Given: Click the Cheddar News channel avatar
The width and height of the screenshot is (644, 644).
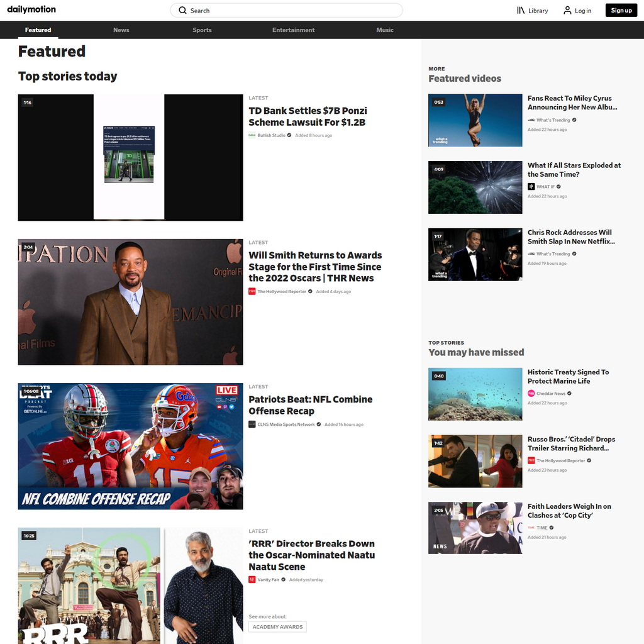Looking at the screenshot, I should [531, 394].
